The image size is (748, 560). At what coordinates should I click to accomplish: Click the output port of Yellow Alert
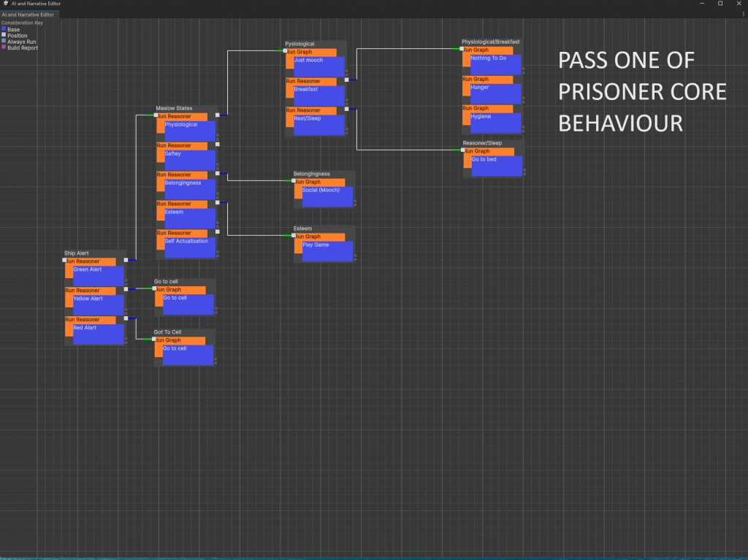tap(126, 289)
